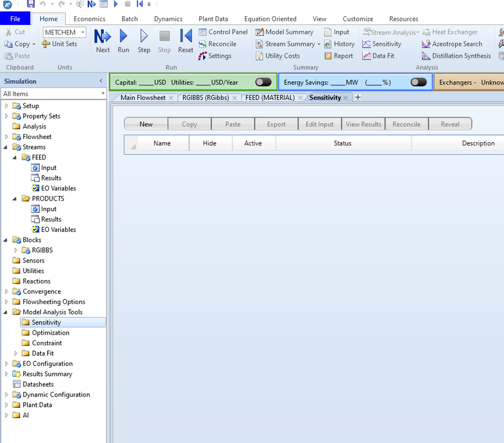Toggle the Energy Savings switch
This screenshot has width=504, height=443.
419,82
